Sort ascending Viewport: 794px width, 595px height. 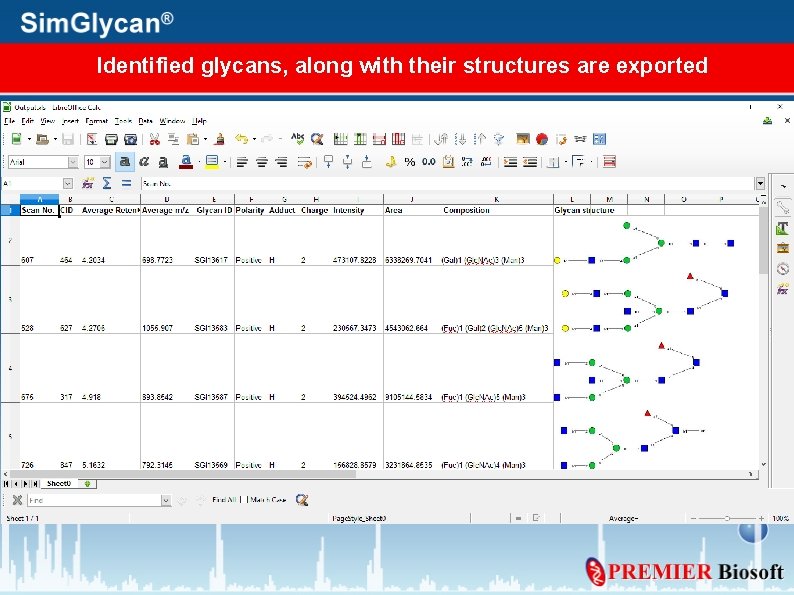coord(460,139)
